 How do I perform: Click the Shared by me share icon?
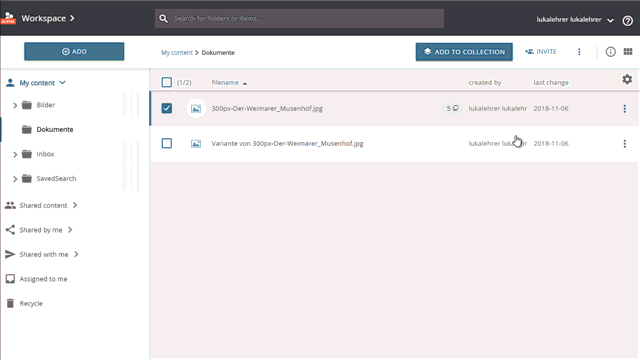[x=10, y=230]
